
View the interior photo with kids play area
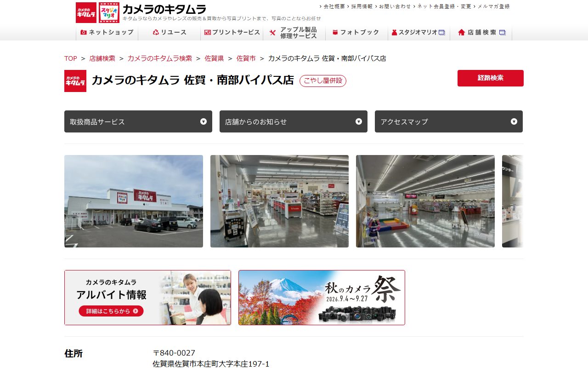coord(425,201)
